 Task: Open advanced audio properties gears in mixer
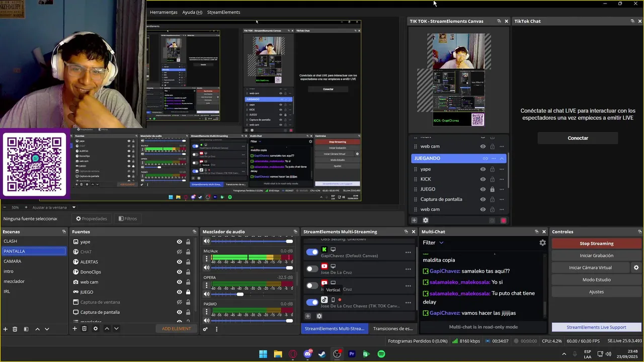[205, 329]
